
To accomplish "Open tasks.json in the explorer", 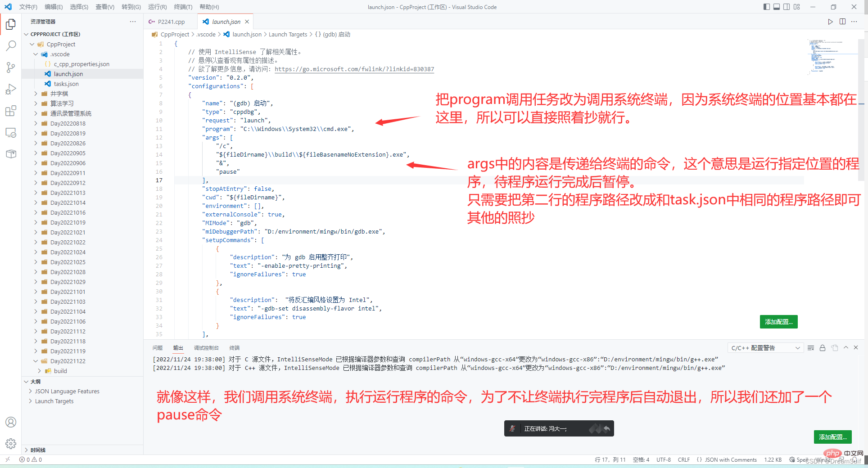I will pos(66,84).
